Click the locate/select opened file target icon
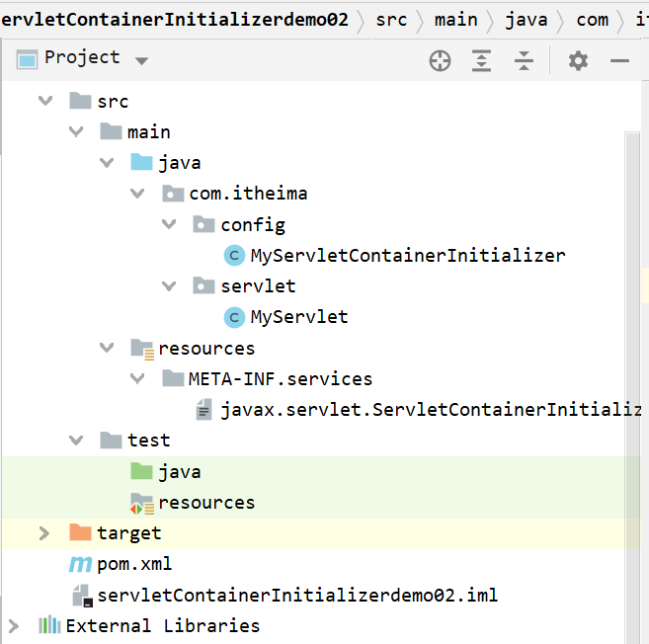 (440, 61)
